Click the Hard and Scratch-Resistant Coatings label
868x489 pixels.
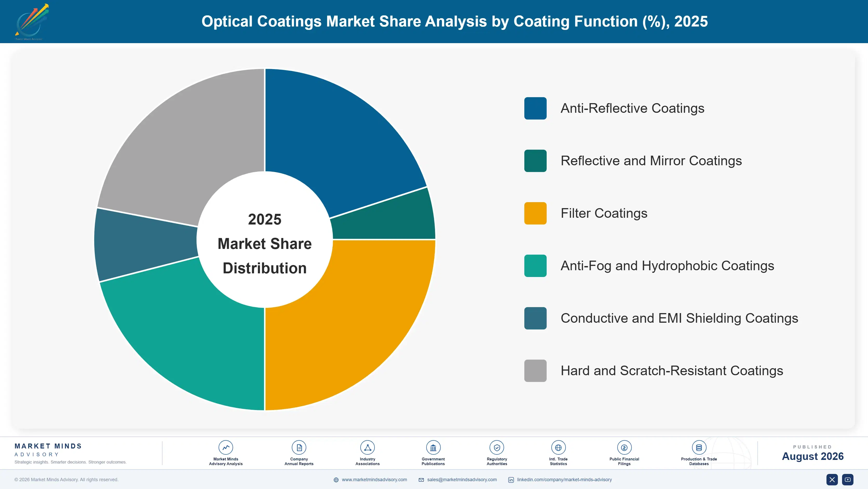coord(672,371)
